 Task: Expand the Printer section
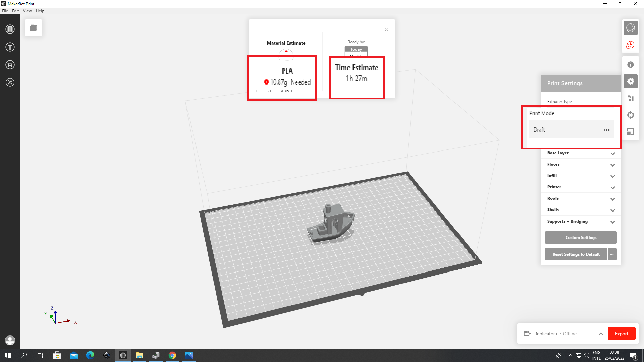pos(581,187)
